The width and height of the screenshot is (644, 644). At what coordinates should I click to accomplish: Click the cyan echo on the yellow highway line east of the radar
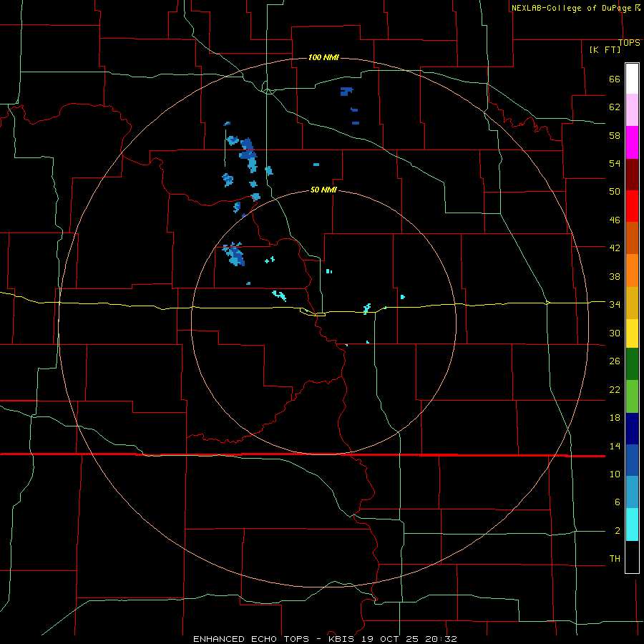(x=367, y=309)
